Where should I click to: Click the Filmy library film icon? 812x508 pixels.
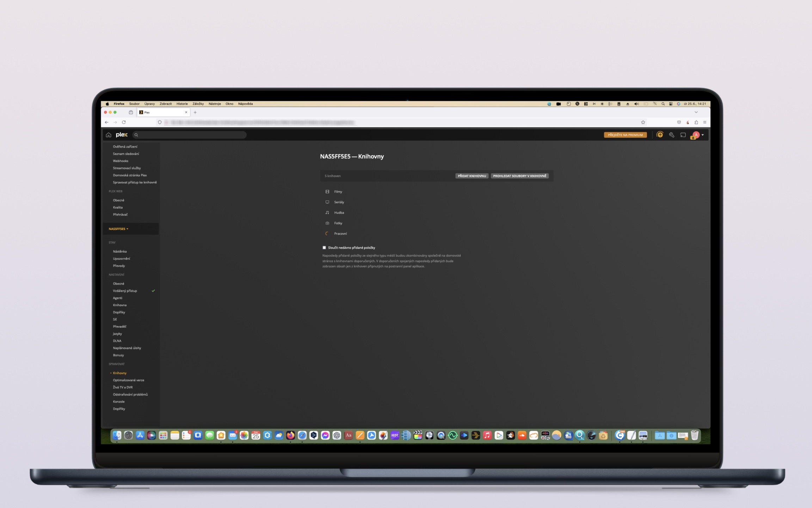[327, 192]
